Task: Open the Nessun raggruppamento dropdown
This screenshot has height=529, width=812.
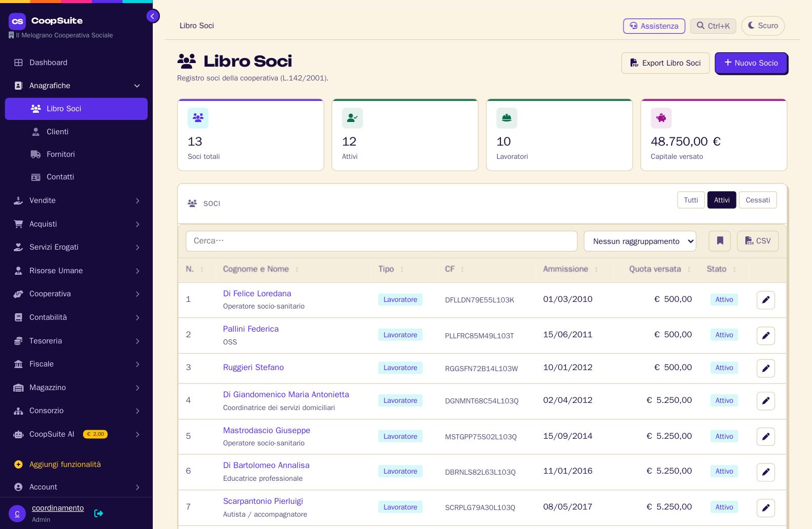Action: tap(640, 241)
